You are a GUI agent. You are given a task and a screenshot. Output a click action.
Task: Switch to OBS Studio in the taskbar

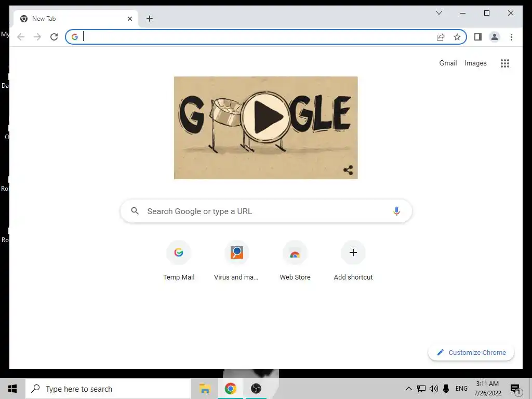pyautogui.click(x=256, y=389)
